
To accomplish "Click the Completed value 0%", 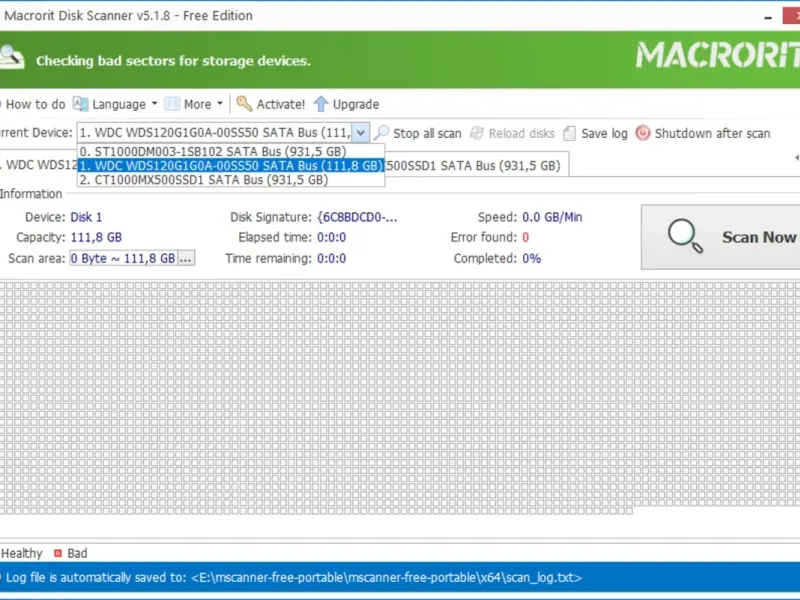I will tap(532, 258).
